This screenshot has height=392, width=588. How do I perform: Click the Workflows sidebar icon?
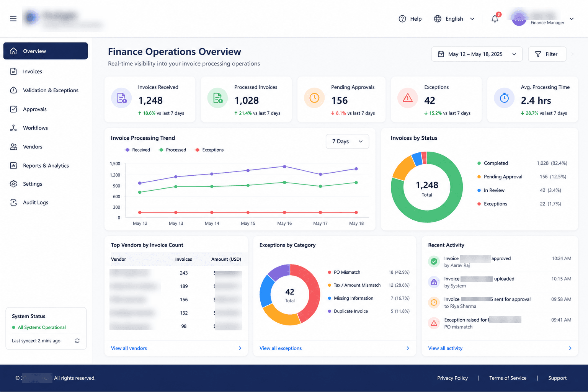point(13,128)
